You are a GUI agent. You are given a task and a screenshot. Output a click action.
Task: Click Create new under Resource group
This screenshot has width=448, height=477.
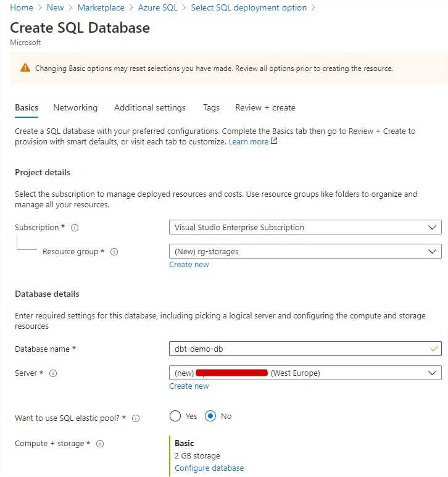click(x=189, y=265)
